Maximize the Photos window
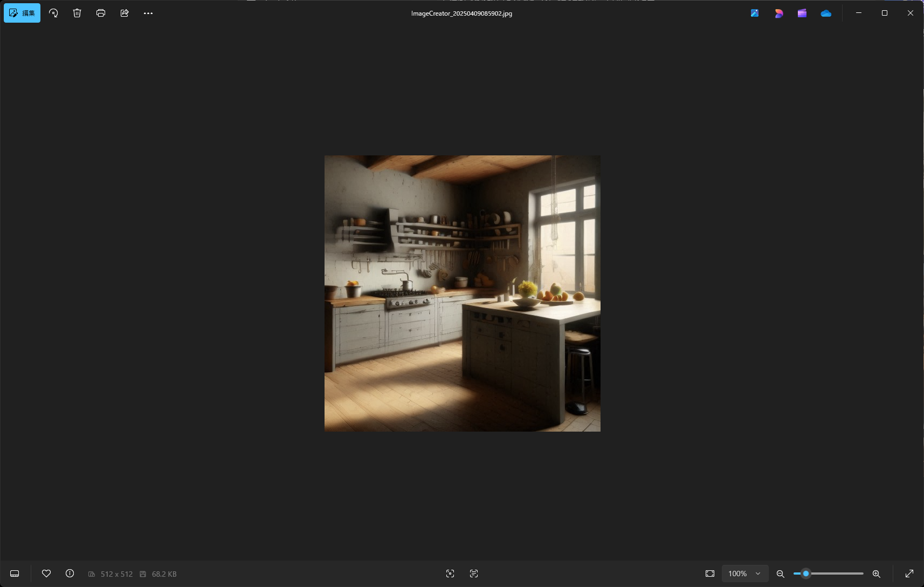 click(885, 13)
